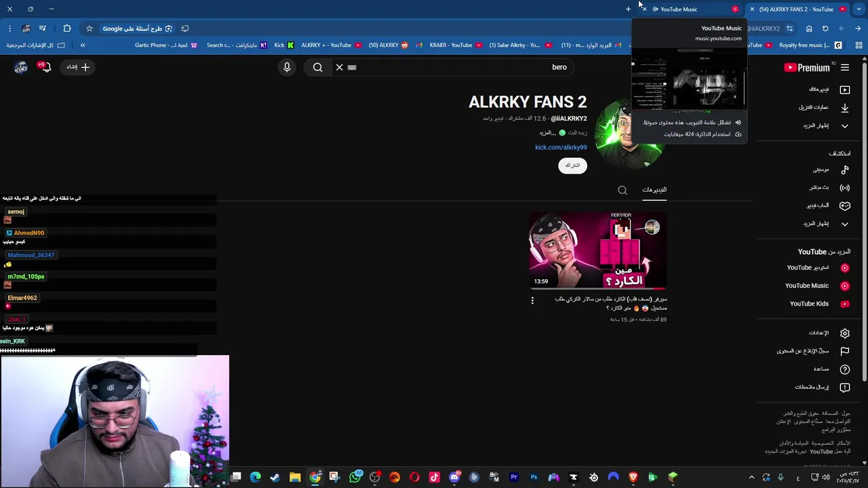Viewport: 868px width, 488px height.
Task: Launch Photoshop from the taskbar
Action: (534, 477)
